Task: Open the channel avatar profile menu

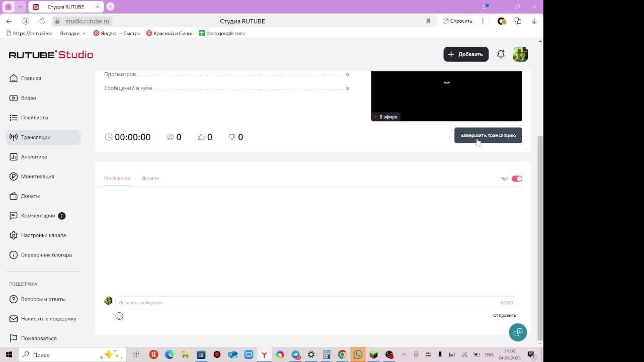Action: tap(520, 54)
